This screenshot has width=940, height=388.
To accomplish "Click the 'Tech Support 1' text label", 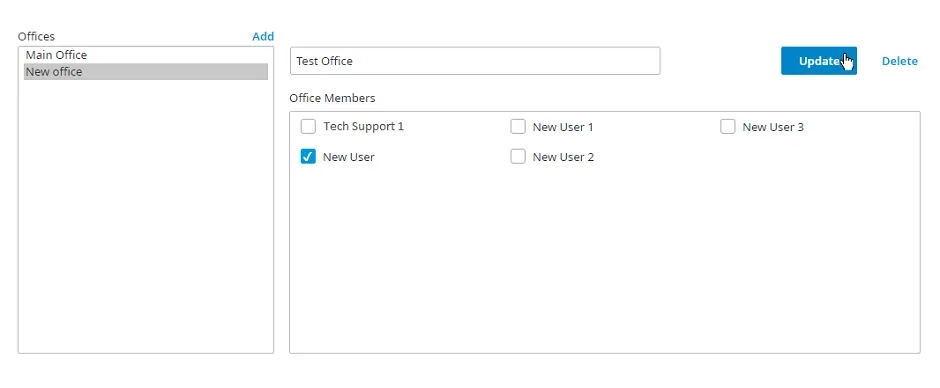I will pos(363,127).
